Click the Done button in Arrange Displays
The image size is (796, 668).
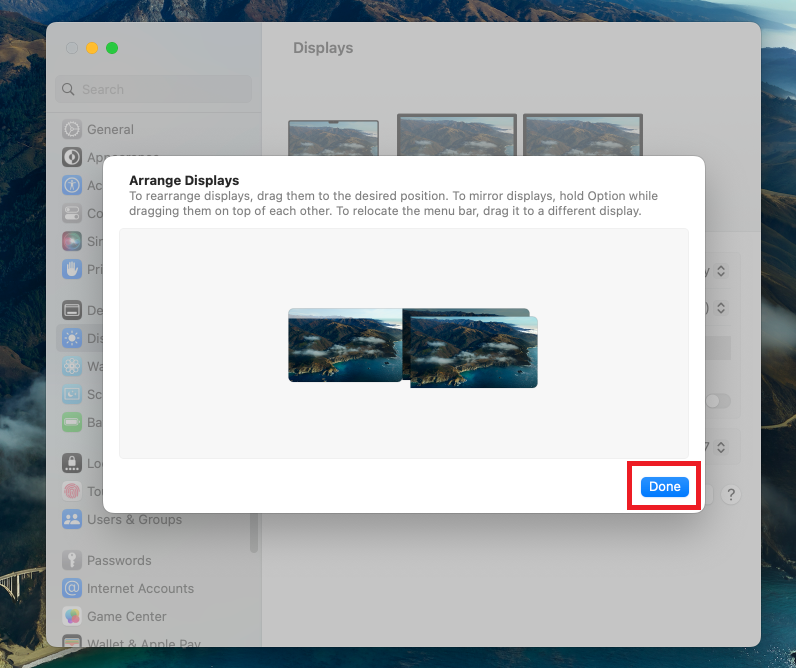point(664,487)
